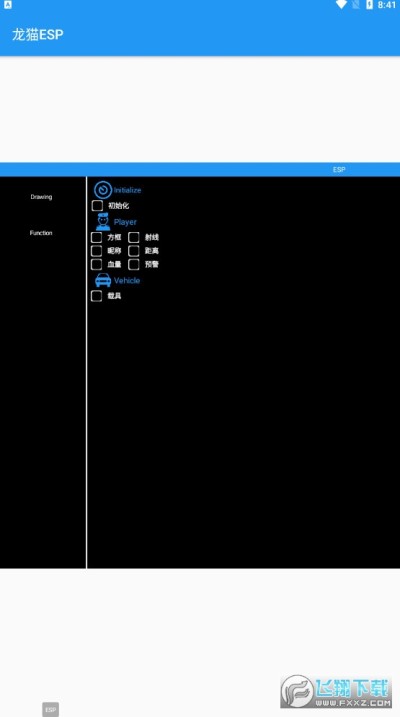Click the blue Vehicle car icon
400x717 pixels.
pyautogui.click(x=103, y=280)
